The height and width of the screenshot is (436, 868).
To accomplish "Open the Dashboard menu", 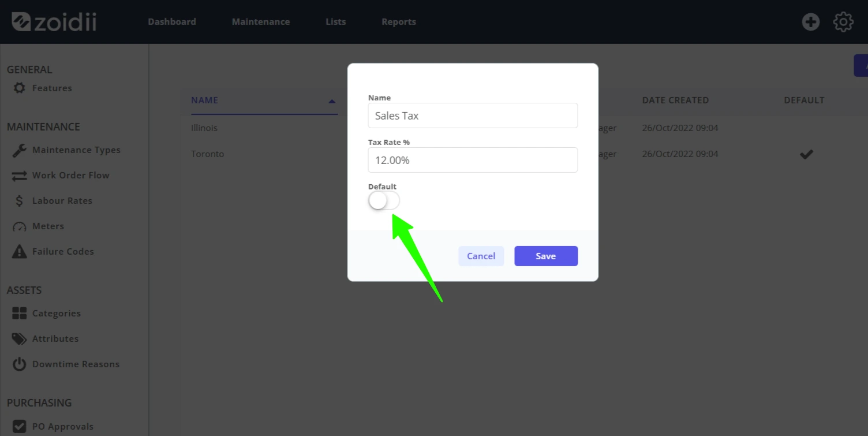I will click(x=172, y=22).
